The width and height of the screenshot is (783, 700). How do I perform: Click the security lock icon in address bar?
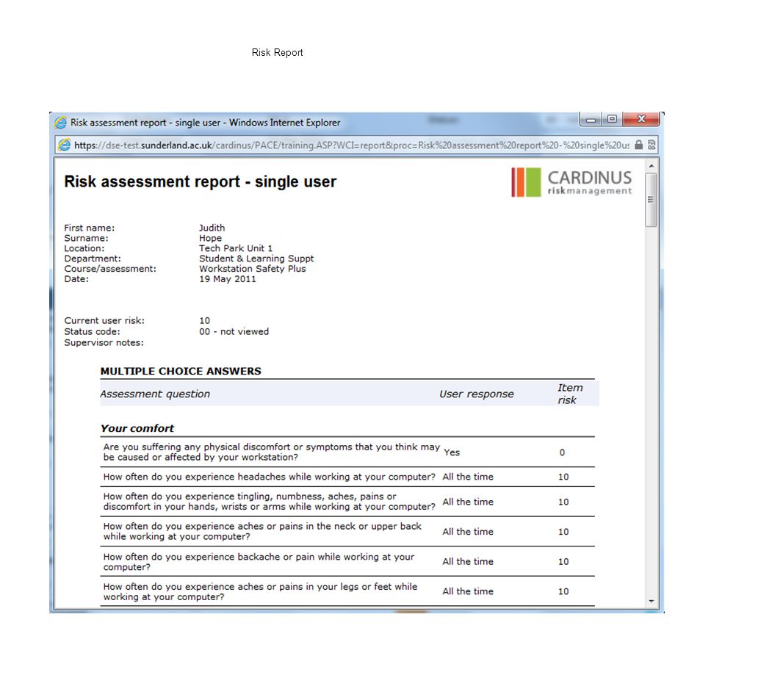639,145
